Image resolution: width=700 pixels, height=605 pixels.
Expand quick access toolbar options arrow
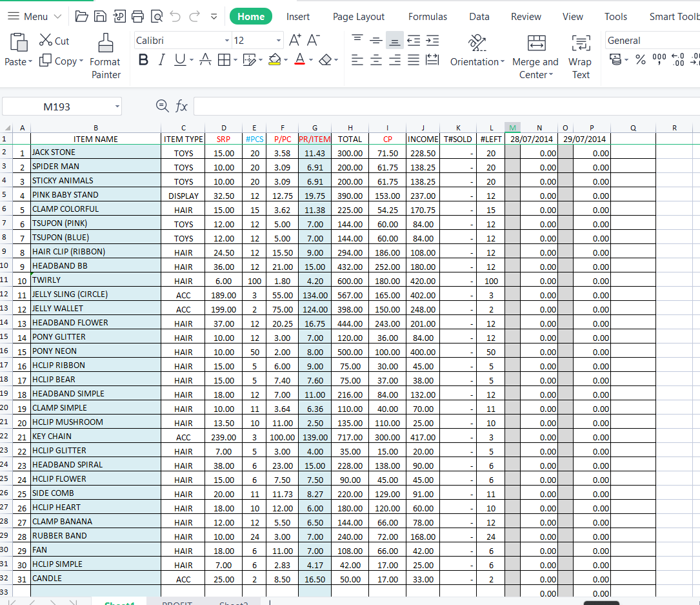tap(214, 17)
